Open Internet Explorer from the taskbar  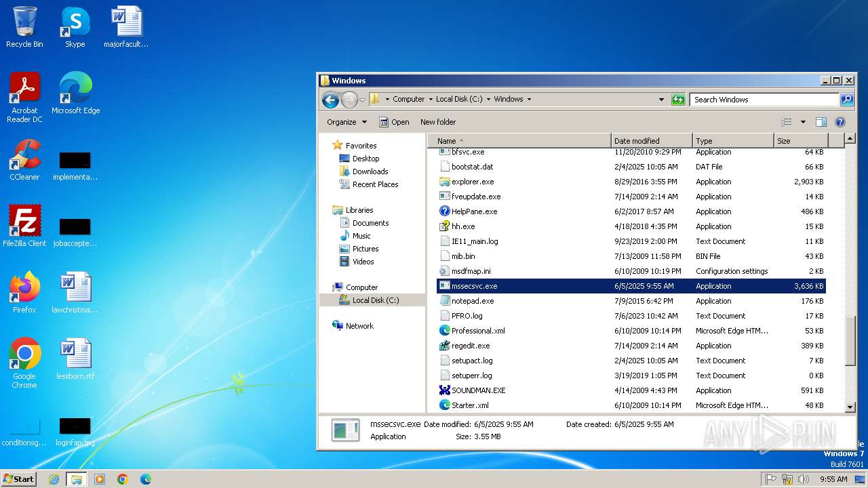pos(54,479)
